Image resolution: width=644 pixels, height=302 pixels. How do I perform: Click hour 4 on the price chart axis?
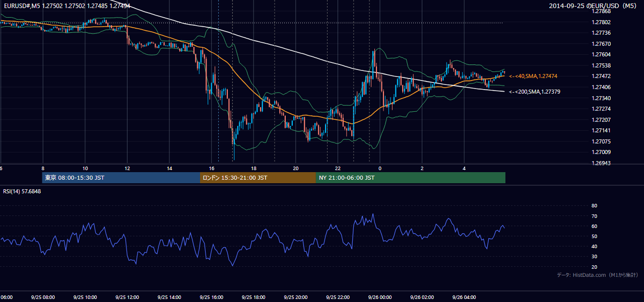[x=464, y=169]
